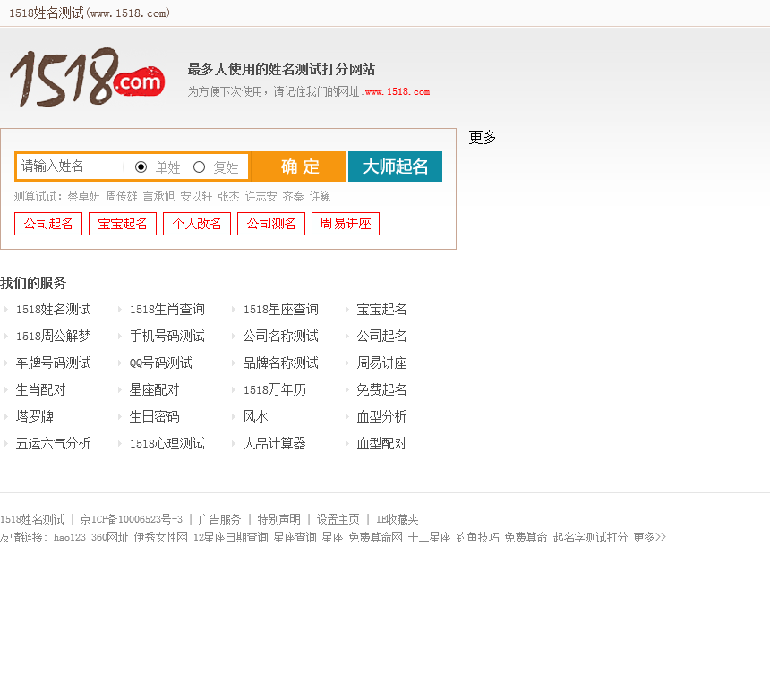This screenshot has height=700, width=770.
Task: Click the 1518.com logo
Action: [x=88, y=77]
